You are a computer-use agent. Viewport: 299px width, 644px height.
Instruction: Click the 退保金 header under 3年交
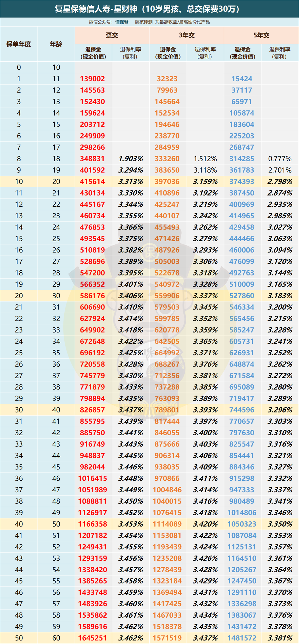click(x=168, y=53)
